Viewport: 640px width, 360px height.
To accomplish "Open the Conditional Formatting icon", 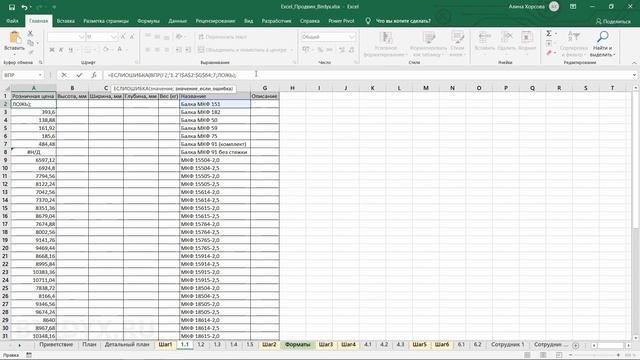I will 386,38.
